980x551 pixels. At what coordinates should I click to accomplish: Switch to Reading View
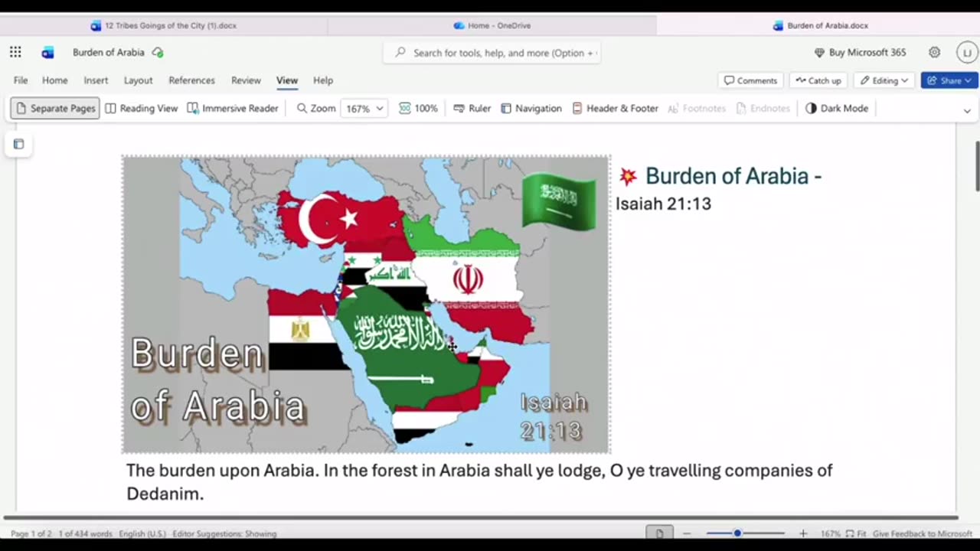pos(142,109)
